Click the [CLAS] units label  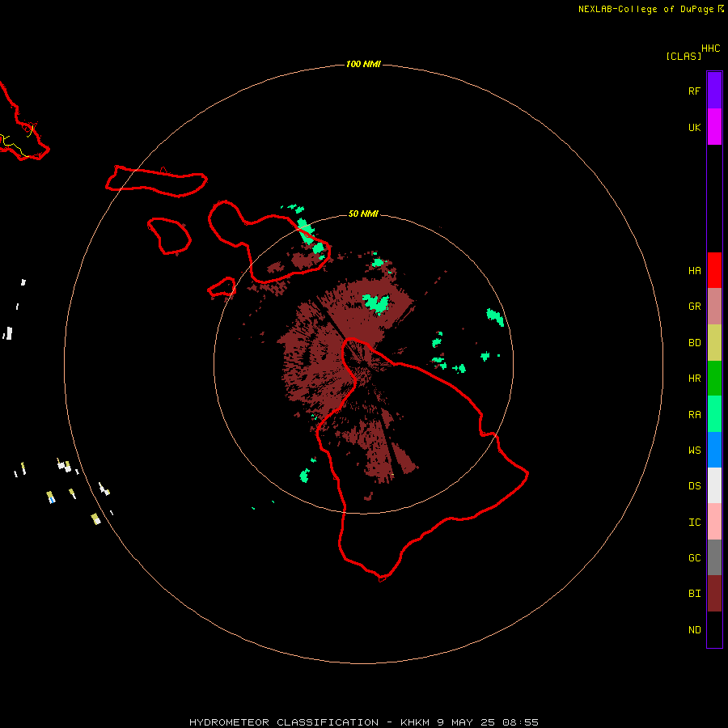click(684, 56)
